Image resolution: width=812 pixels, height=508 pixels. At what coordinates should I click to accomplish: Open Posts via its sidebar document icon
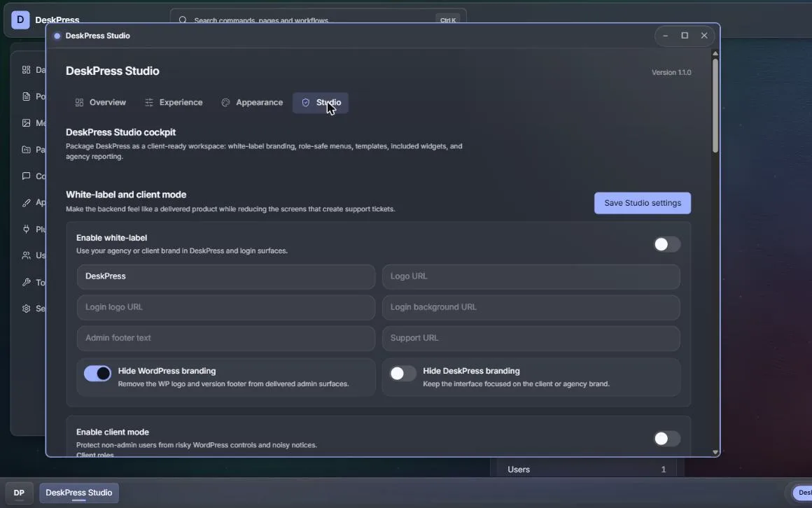[x=27, y=97]
